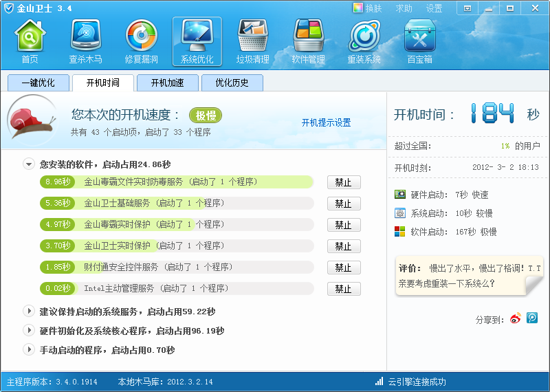Open 修复漏洞 vulnerability repair
This screenshot has height=392, width=550.
pos(142,41)
